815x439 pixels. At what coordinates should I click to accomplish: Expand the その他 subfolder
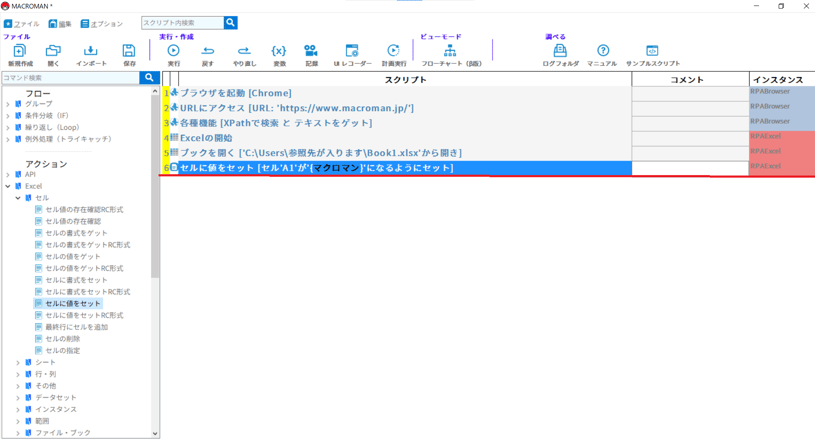coord(18,385)
